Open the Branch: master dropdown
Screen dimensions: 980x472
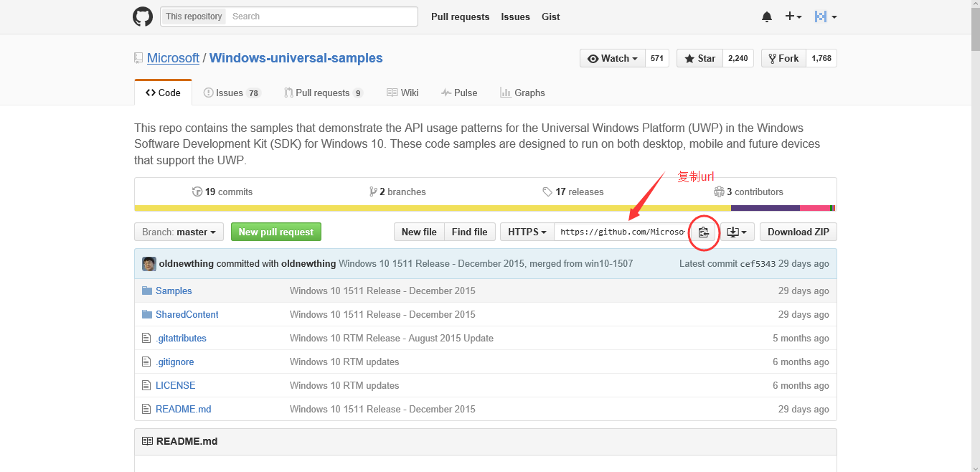[x=179, y=232]
